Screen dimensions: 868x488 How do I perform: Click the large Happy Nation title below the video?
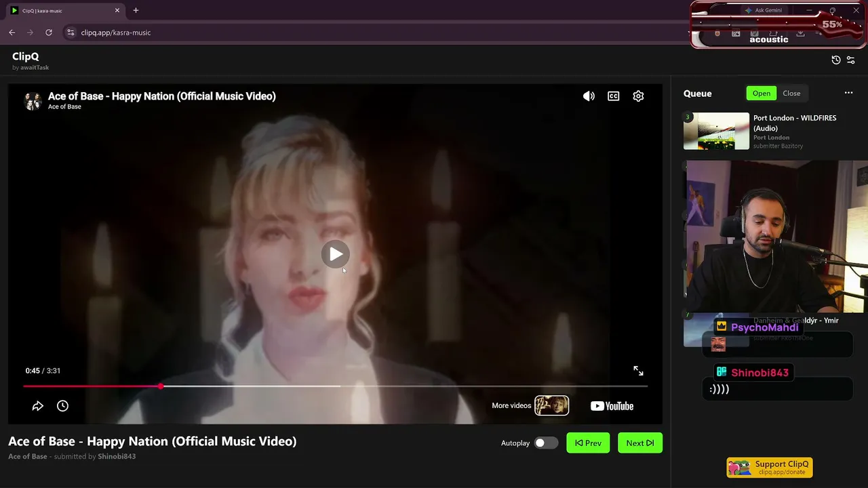(x=153, y=441)
